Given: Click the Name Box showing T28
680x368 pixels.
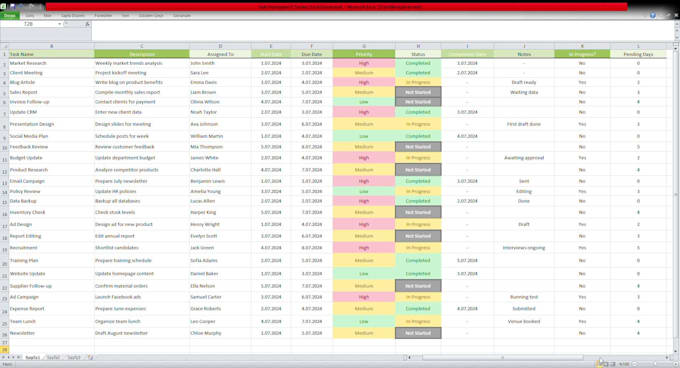Looking at the screenshot, I should (29, 24).
